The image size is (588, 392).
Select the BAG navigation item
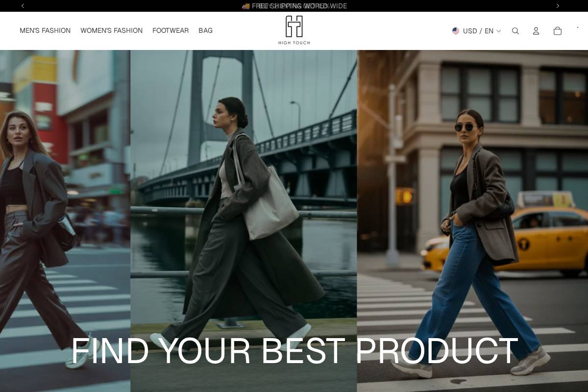pyautogui.click(x=205, y=30)
